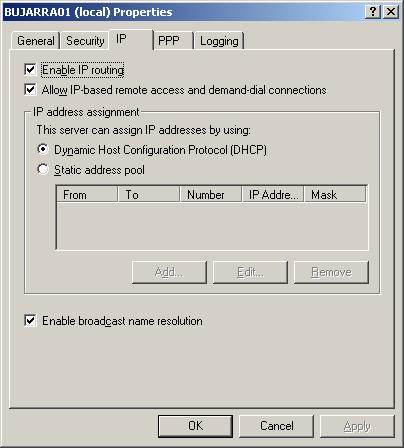This screenshot has height=448, width=404.
Task: Click the Mask column header
Action: (x=335, y=194)
